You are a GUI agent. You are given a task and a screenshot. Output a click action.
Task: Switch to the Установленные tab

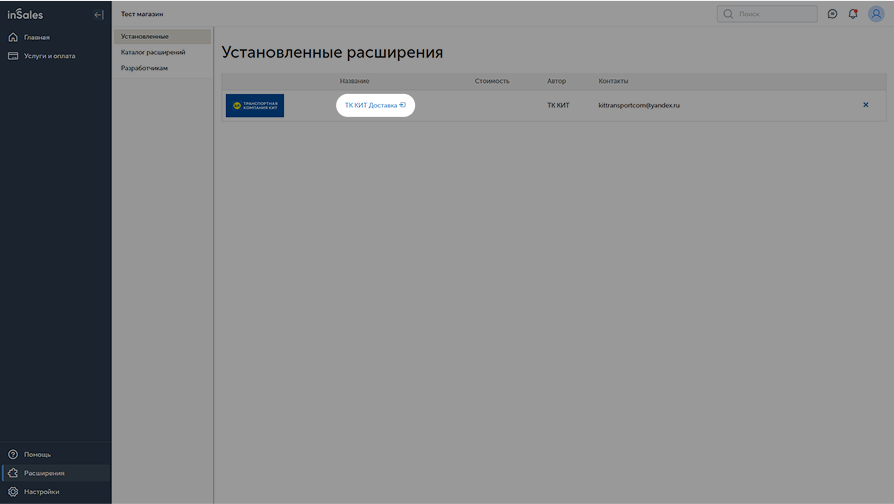click(145, 37)
